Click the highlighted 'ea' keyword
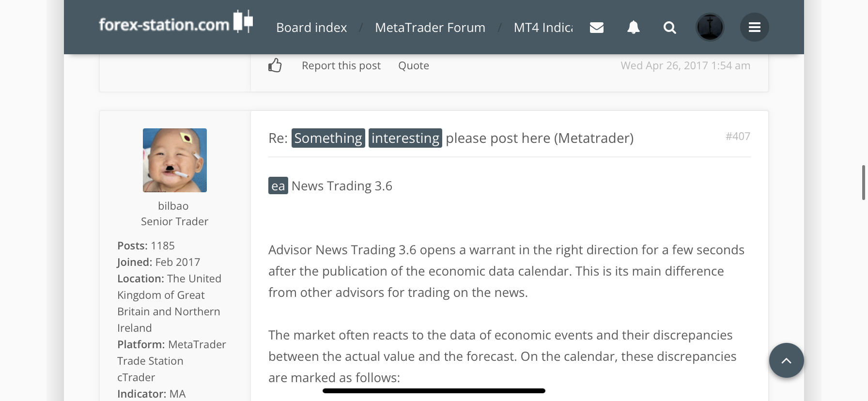 278,186
